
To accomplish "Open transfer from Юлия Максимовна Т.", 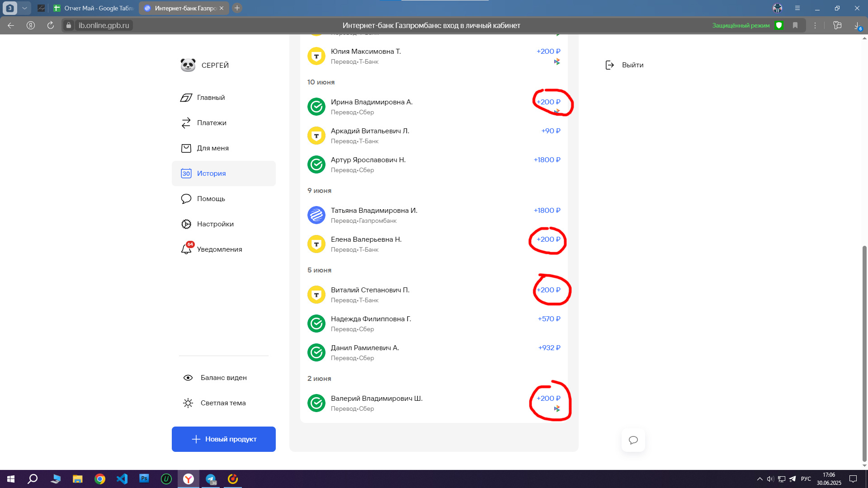I will click(x=434, y=56).
